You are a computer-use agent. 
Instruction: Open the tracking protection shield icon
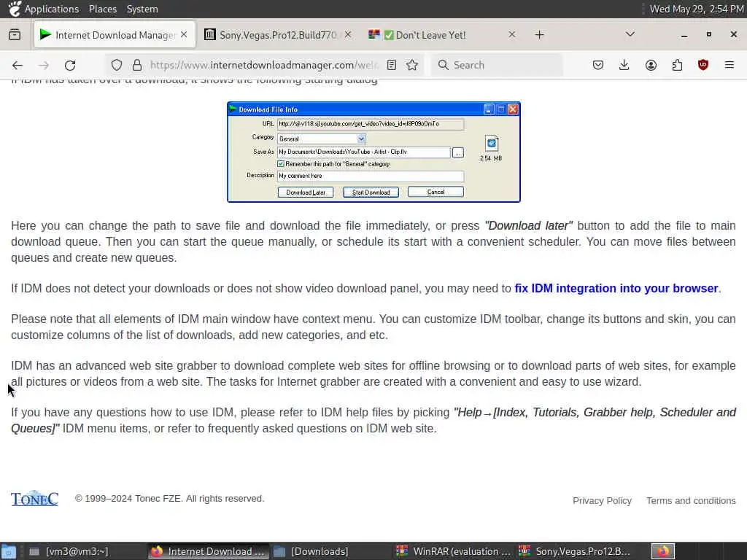click(117, 65)
